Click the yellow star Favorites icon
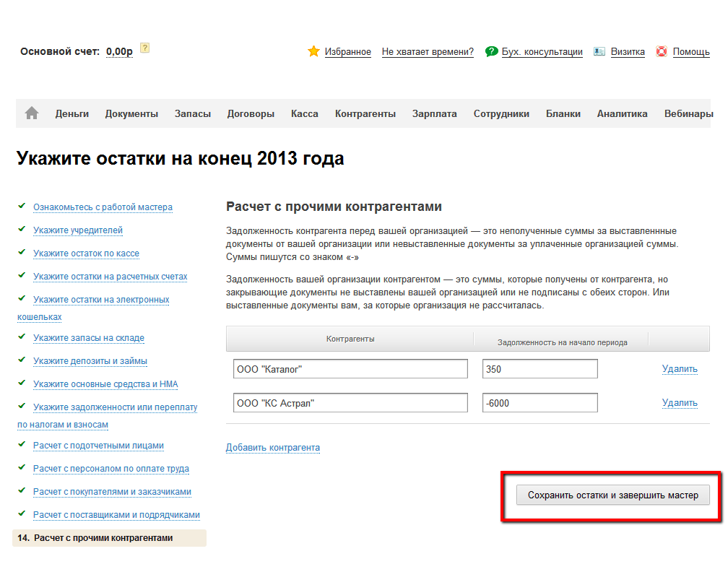Image resolution: width=728 pixels, height=572 pixels. point(314,51)
